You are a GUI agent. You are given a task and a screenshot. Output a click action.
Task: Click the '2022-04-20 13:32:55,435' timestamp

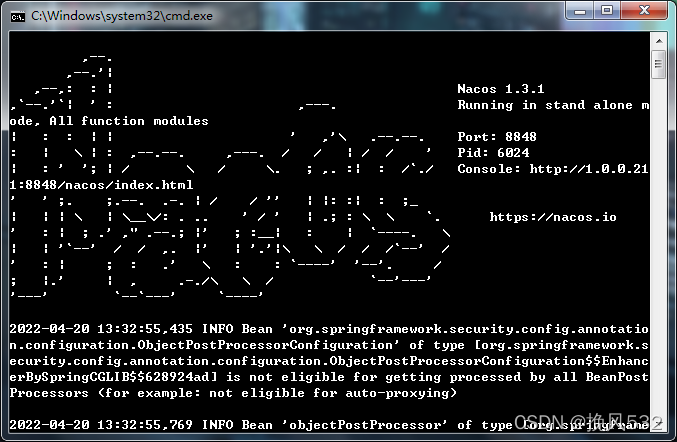101,329
